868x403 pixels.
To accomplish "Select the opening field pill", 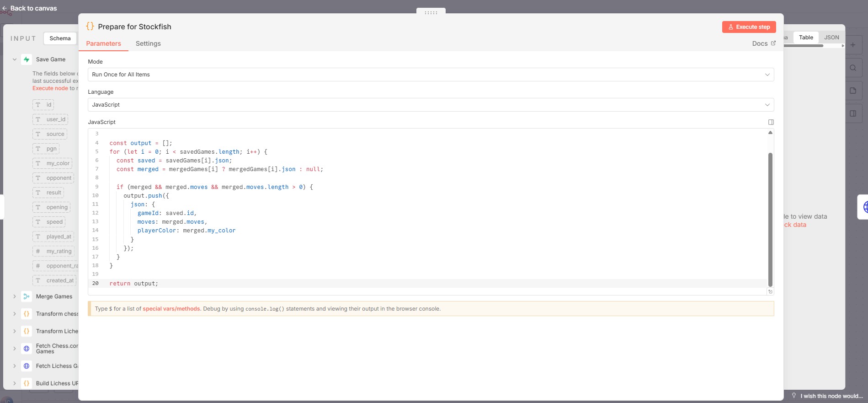I will click(51, 207).
